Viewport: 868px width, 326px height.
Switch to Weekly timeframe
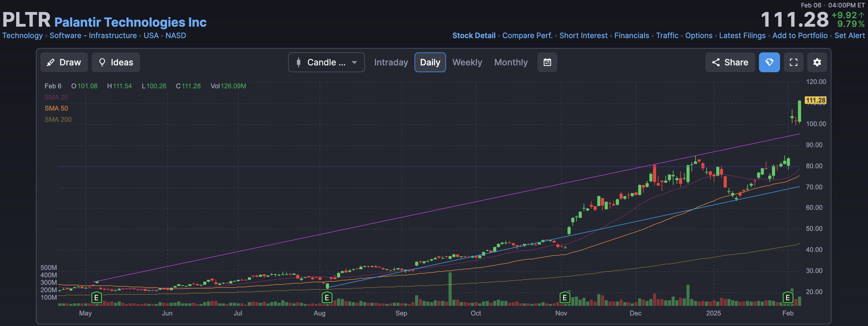click(467, 62)
